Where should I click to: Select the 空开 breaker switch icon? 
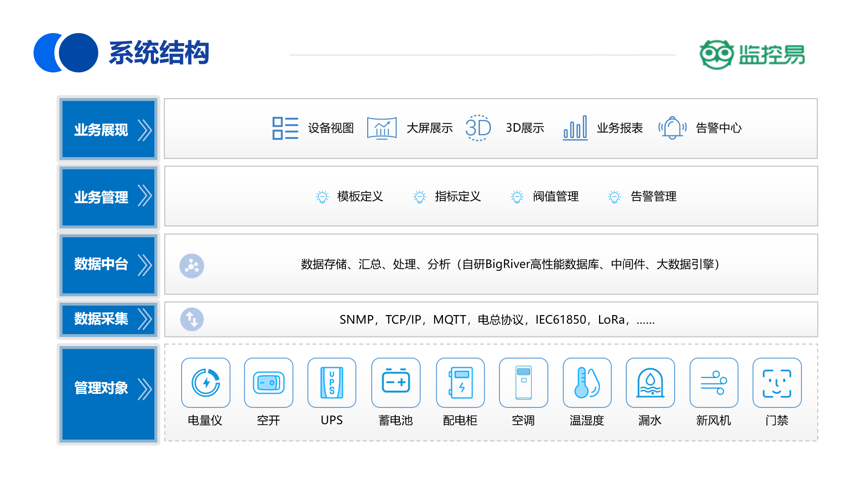[269, 383]
